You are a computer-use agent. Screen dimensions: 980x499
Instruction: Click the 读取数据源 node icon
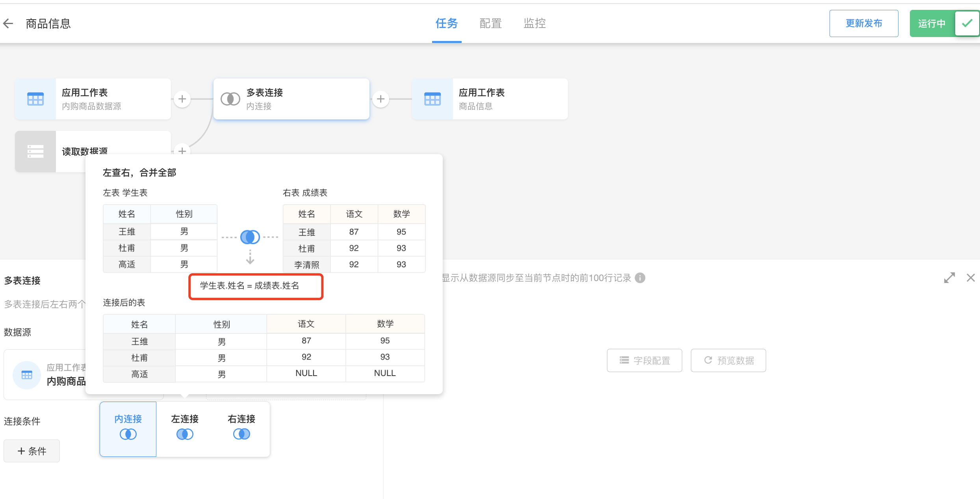tap(35, 151)
